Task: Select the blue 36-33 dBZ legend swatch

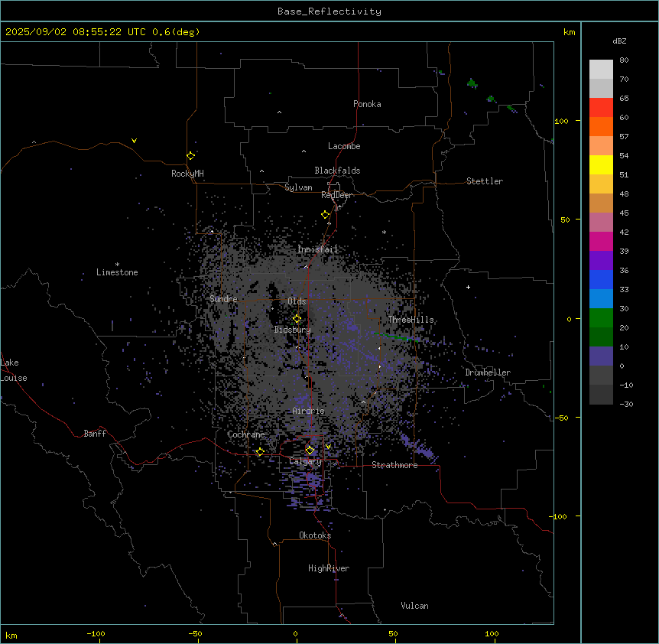Action: click(601, 280)
